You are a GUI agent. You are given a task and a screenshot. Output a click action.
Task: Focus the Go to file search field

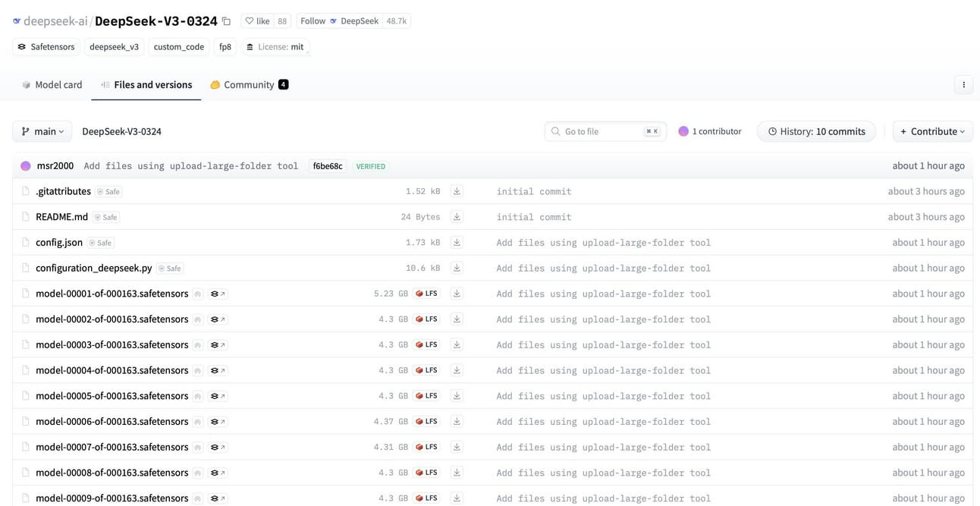point(605,131)
